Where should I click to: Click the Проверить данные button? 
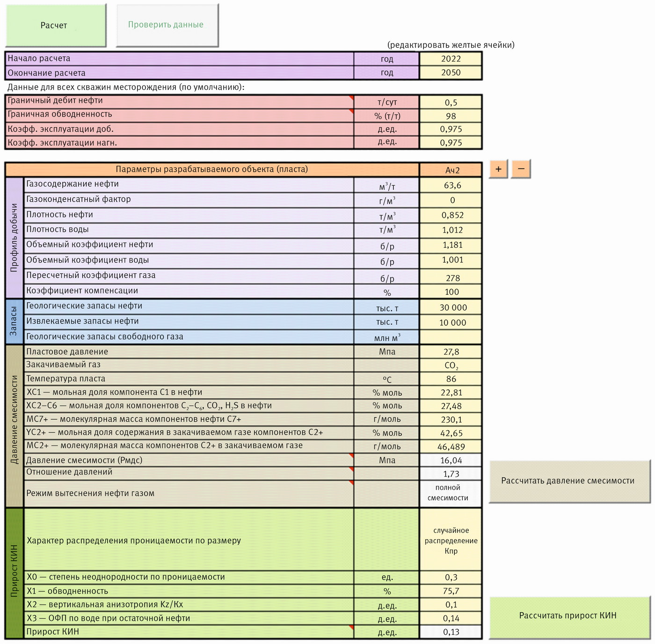click(167, 25)
